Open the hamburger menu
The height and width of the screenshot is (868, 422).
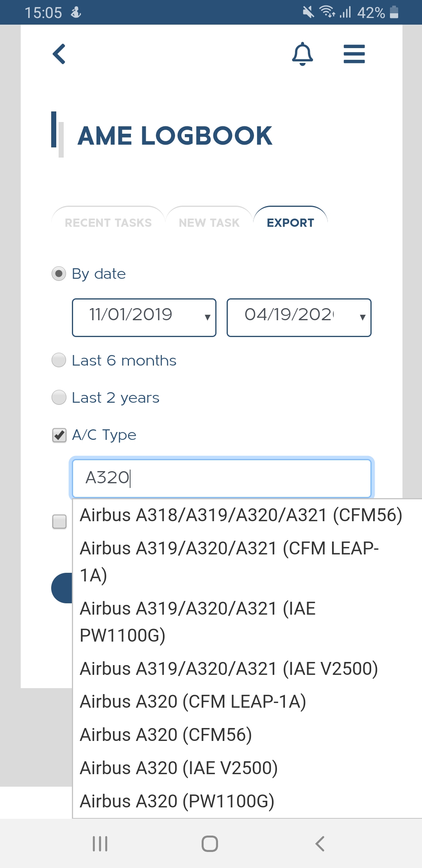[354, 54]
